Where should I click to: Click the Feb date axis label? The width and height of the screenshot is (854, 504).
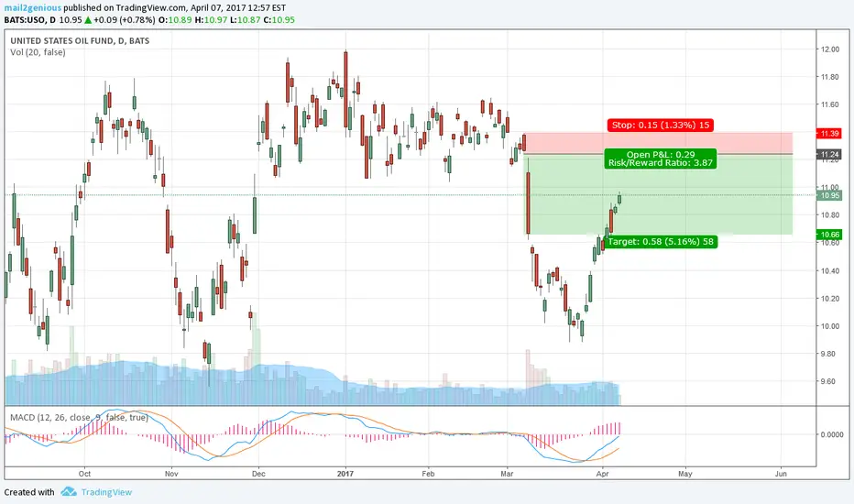tap(429, 474)
